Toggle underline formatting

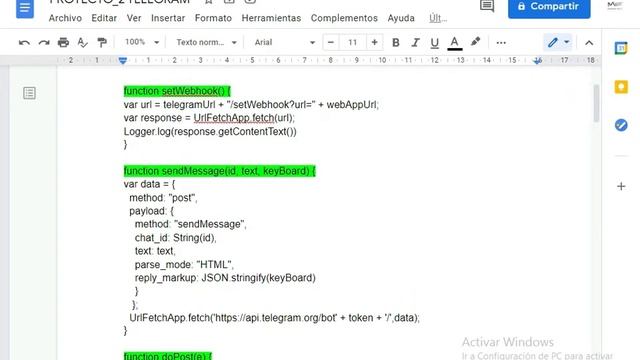(x=435, y=42)
